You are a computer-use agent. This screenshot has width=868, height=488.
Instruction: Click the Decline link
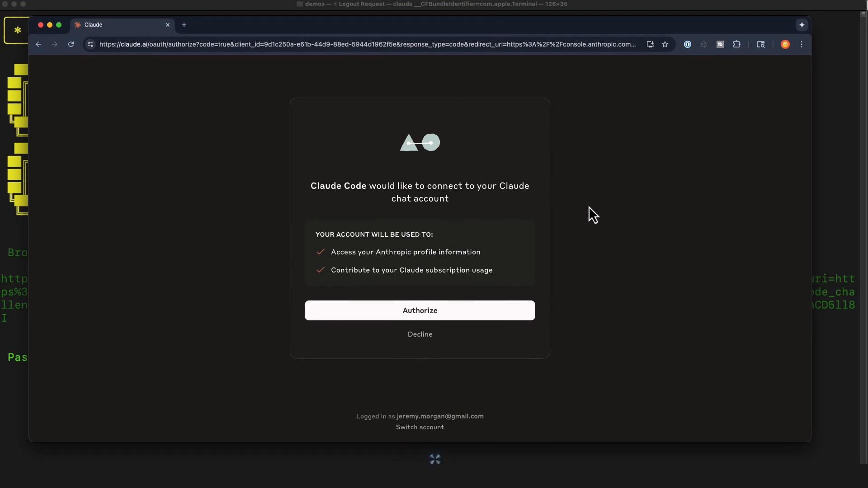point(420,334)
